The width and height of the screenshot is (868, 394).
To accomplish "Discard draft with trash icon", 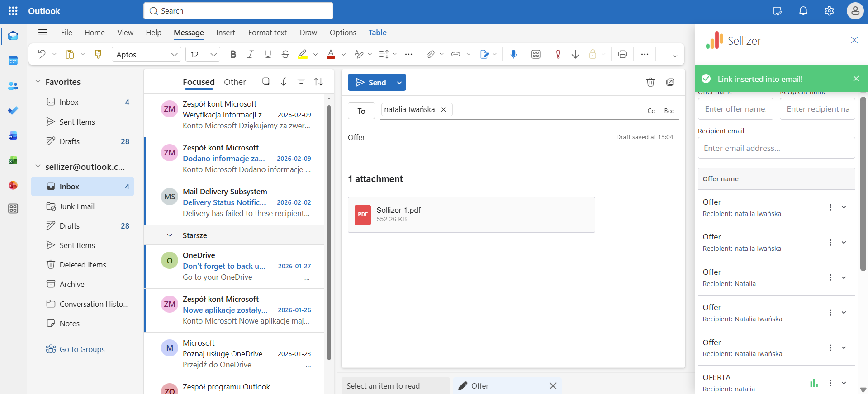I will click(650, 82).
